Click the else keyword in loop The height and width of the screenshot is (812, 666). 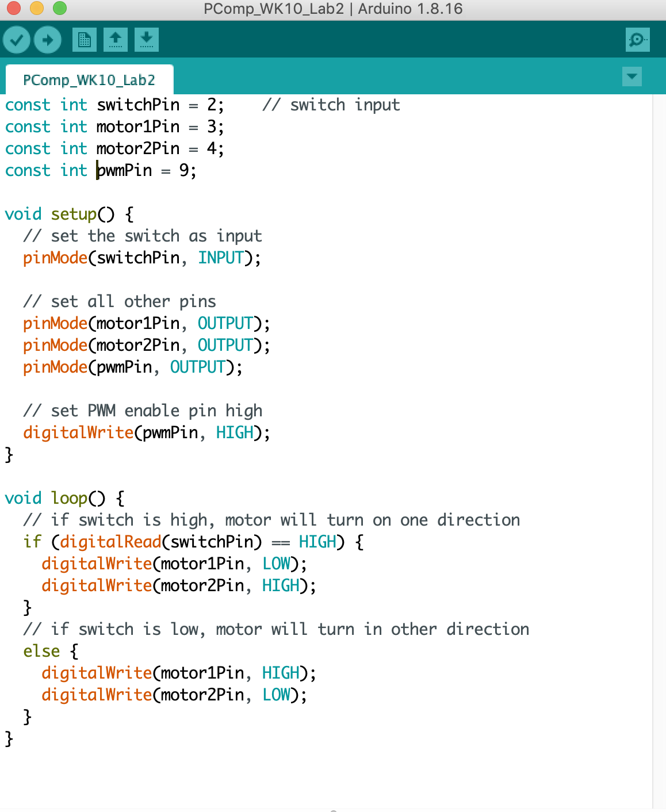pos(41,652)
